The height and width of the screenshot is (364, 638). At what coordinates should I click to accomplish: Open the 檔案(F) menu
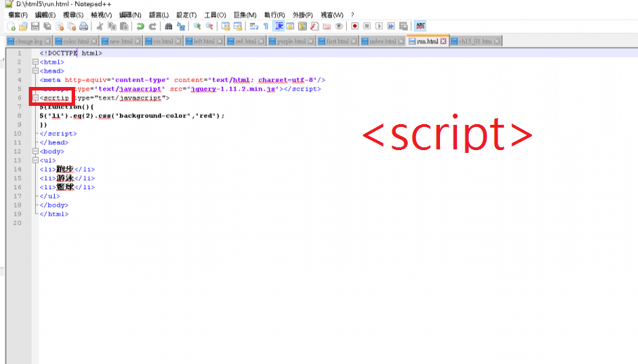click(18, 15)
